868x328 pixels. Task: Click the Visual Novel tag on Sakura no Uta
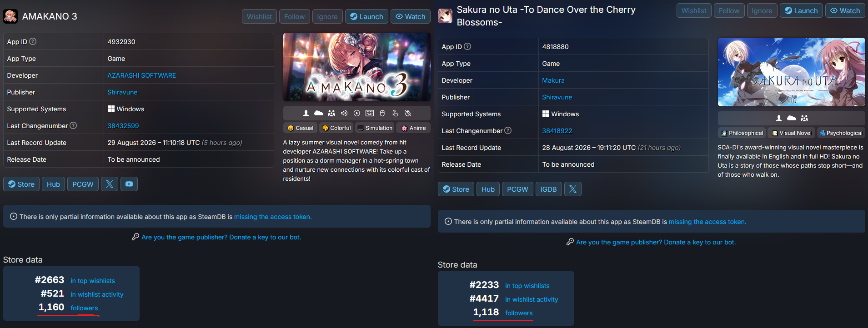click(x=792, y=133)
